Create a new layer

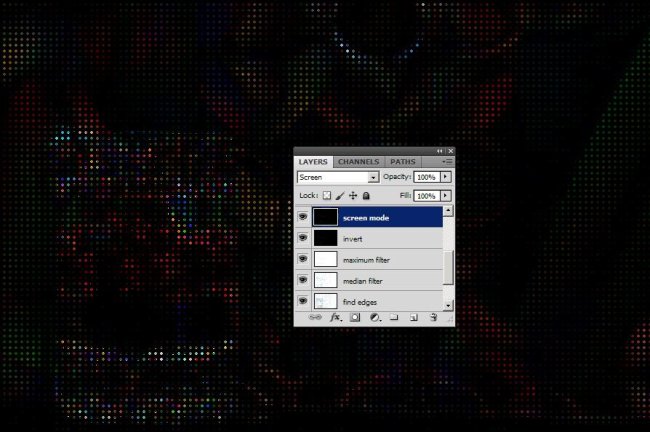tap(413, 318)
